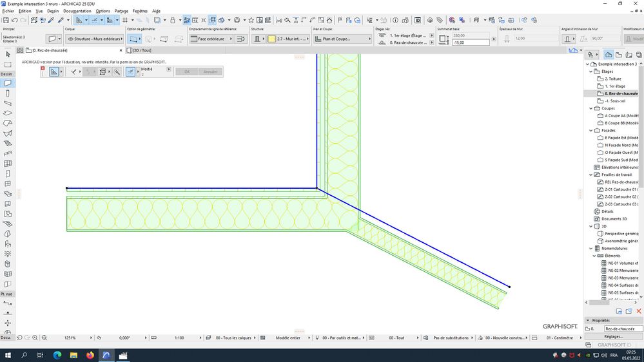Click the star favorites icon

[251, 20]
